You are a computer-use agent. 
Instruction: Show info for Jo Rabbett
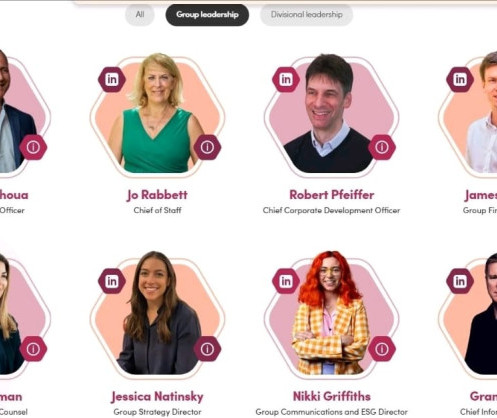pos(207,147)
